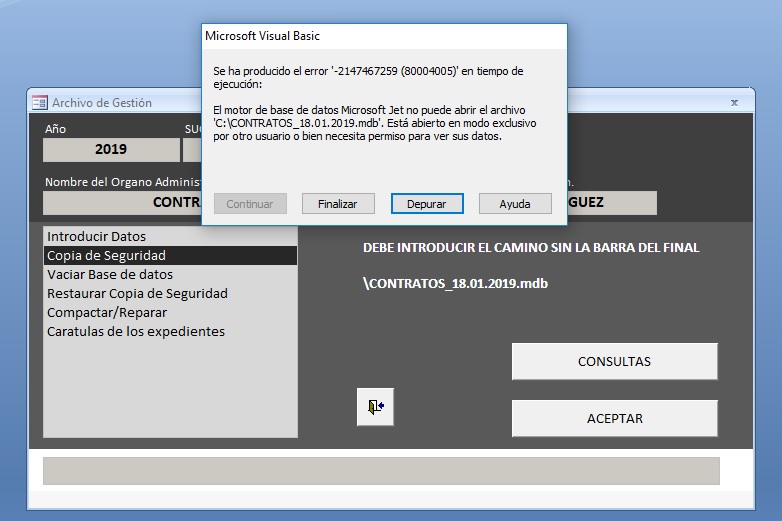
Task: Choose Restaurar Copia de Seguridad
Action: tap(170, 293)
